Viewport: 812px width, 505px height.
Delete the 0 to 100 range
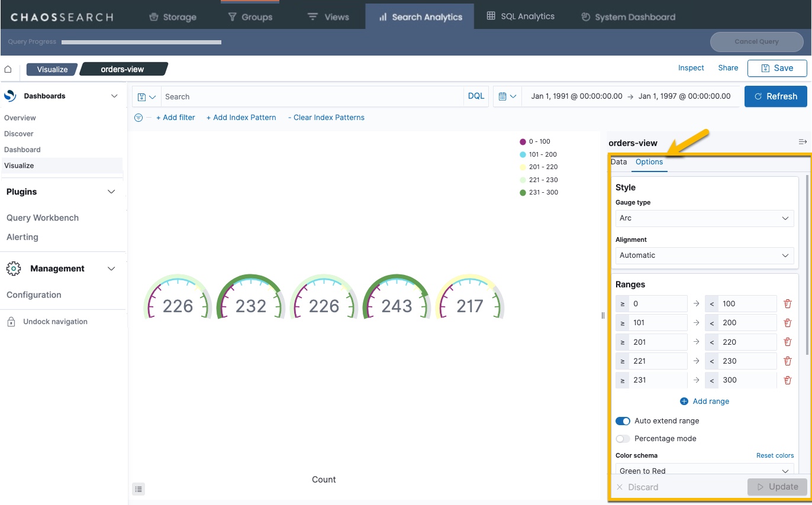[787, 303]
